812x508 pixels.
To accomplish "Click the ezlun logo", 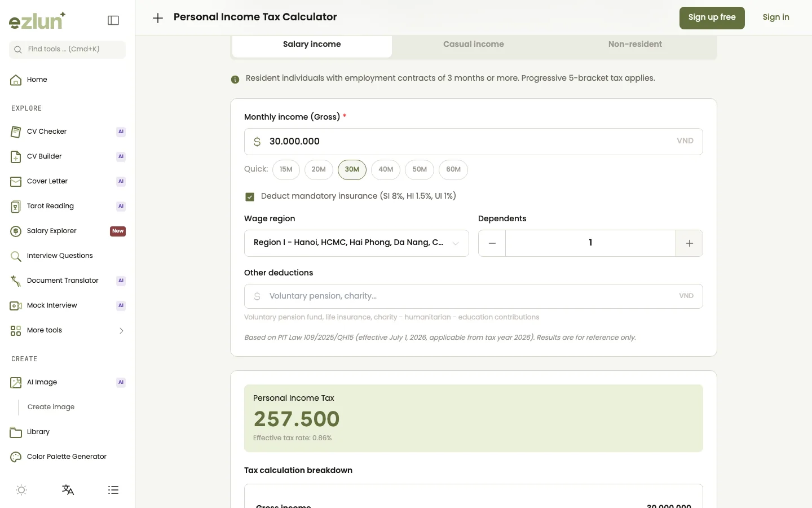I will pos(37,20).
